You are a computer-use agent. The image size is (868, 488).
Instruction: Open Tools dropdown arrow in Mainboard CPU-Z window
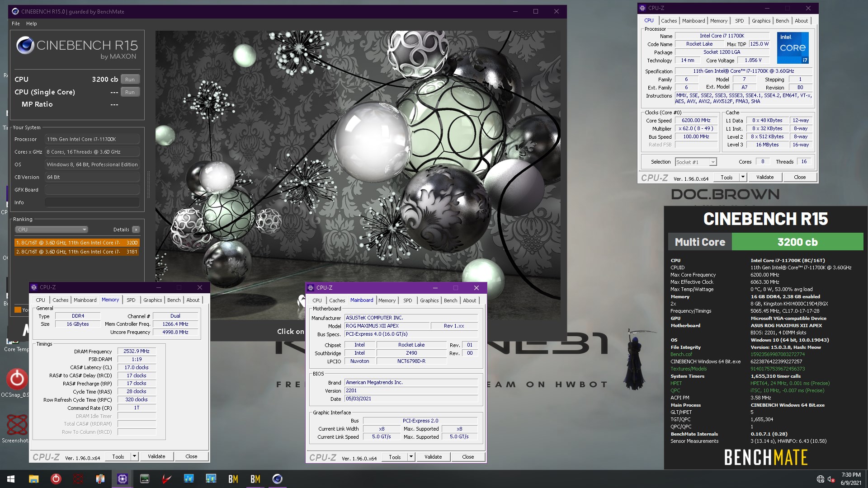410,457
